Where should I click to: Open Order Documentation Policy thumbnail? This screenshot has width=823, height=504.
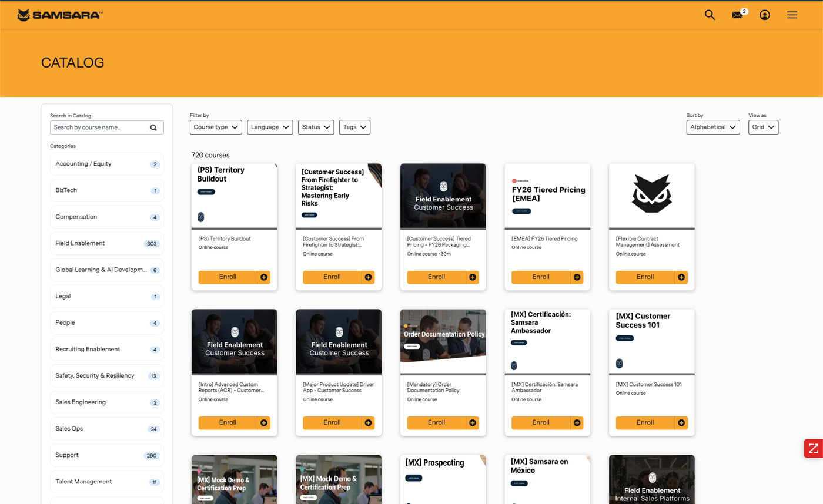[x=443, y=342]
